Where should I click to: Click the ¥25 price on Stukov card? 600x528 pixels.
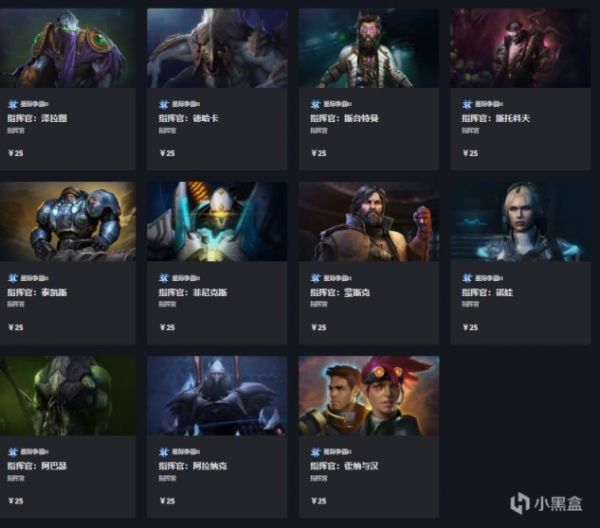pos(470,153)
